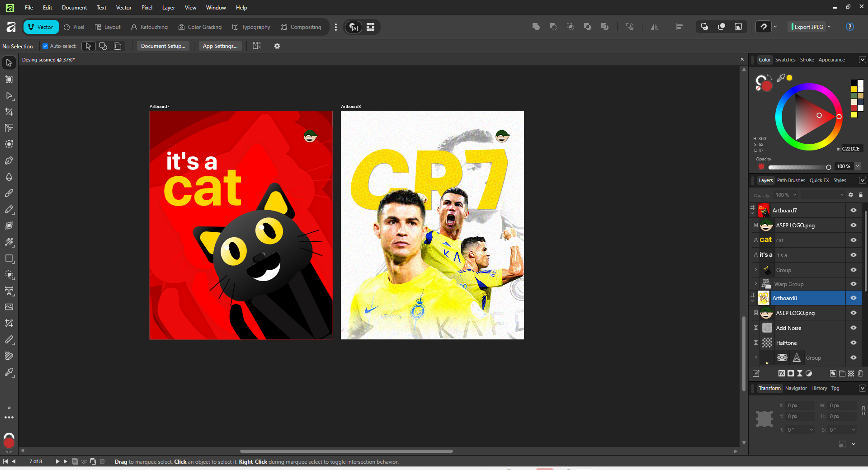The width and height of the screenshot is (868, 470).
Task: Hide the Add Noise layer
Action: coord(853,328)
